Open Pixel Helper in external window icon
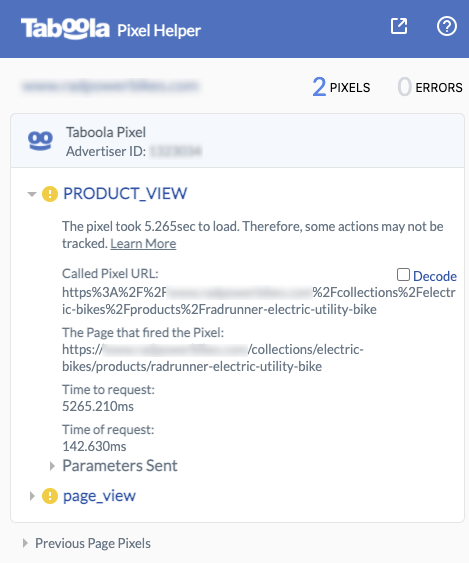The image size is (469, 563). pyautogui.click(x=399, y=26)
